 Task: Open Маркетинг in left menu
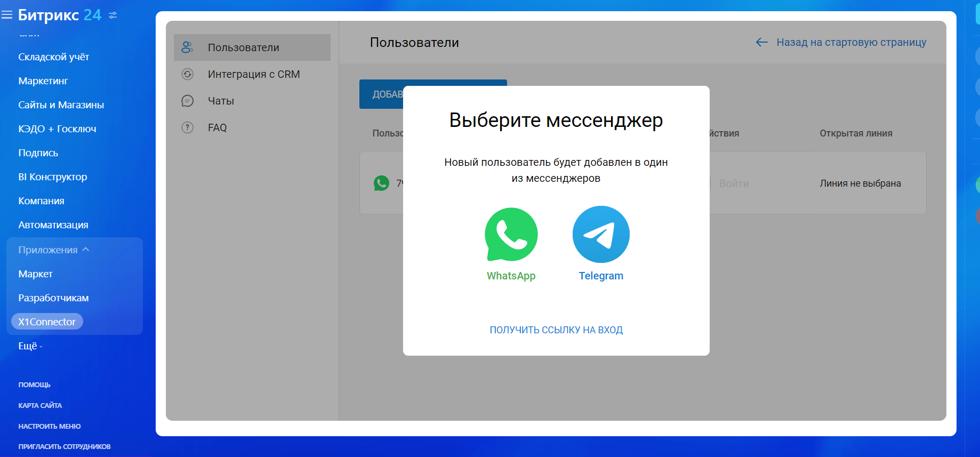pyautogui.click(x=43, y=81)
